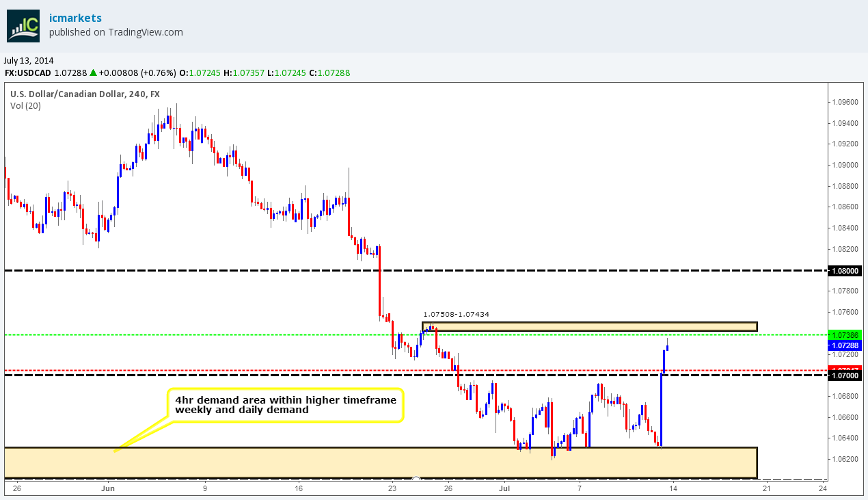The width and height of the screenshot is (868, 500).
Task: Click the high value H:1.07357
Action: coord(245,73)
